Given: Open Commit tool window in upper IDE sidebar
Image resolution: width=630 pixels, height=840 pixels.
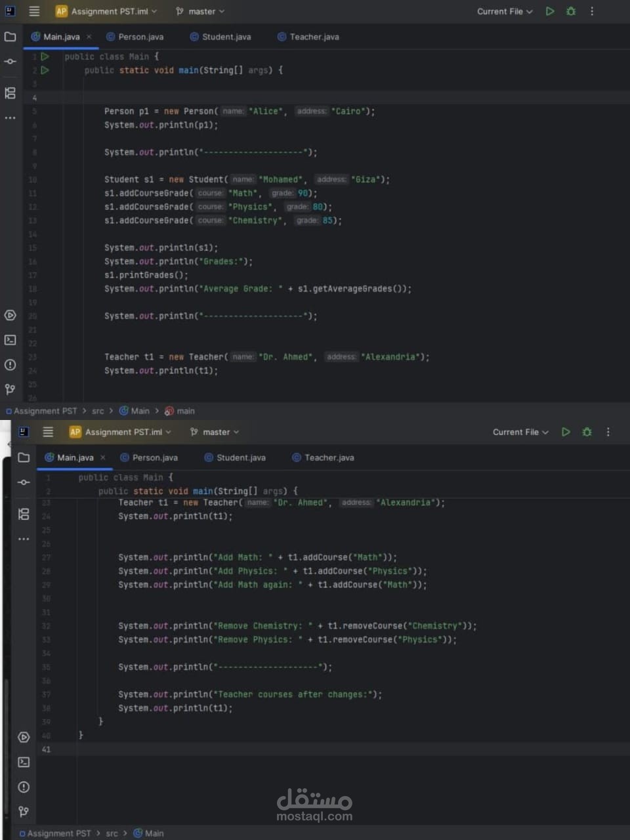Looking at the screenshot, I should coord(10,62).
